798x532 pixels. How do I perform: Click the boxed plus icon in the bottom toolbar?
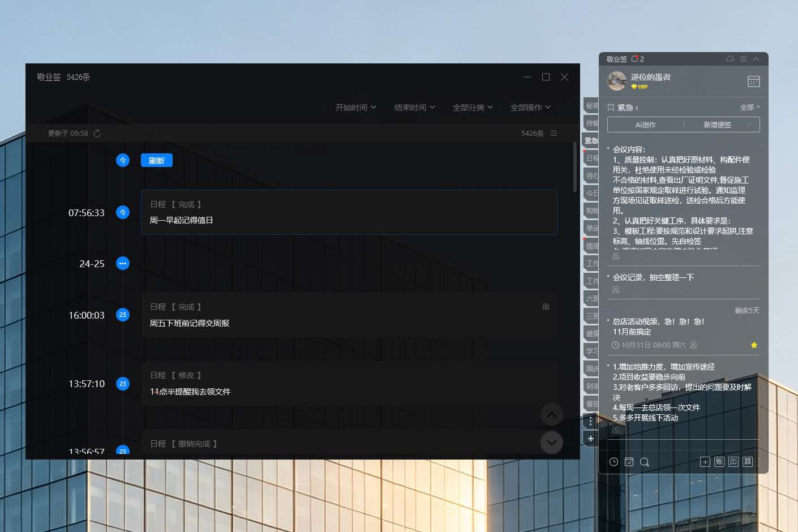pos(705,462)
